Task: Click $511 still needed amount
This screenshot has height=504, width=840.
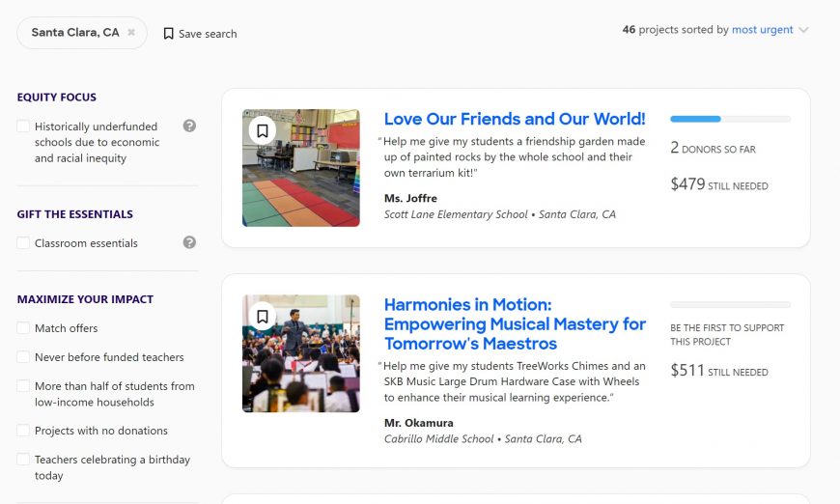Action: click(719, 370)
